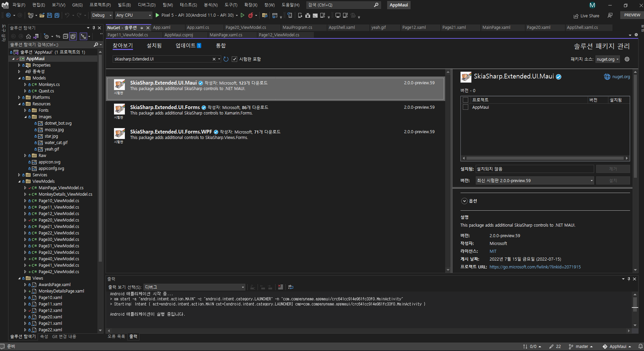The image size is (644, 351).
Task: Toggle the 시험판 포함 prerelease checkbox
Action: pos(234,59)
